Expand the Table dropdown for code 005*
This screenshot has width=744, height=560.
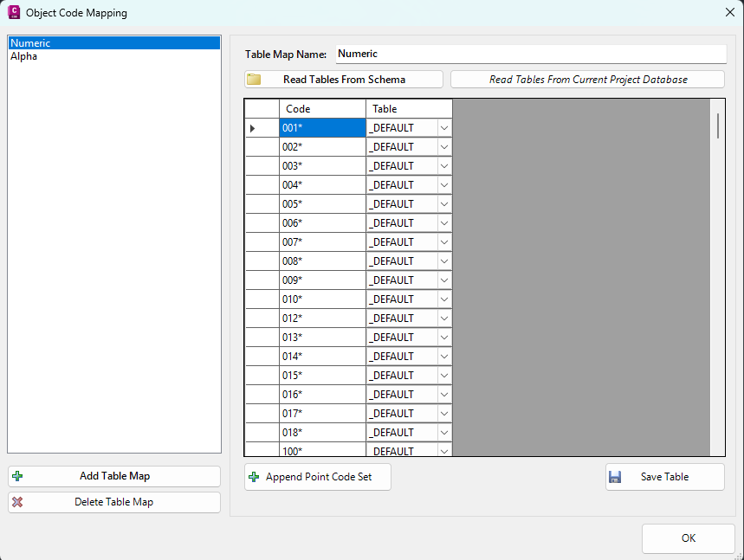tap(444, 204)
